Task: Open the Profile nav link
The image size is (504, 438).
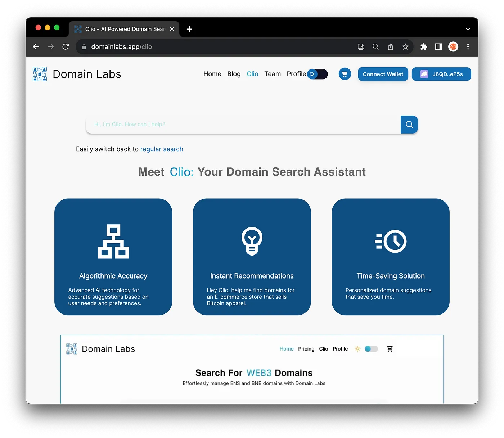Action: coord(296,74)
